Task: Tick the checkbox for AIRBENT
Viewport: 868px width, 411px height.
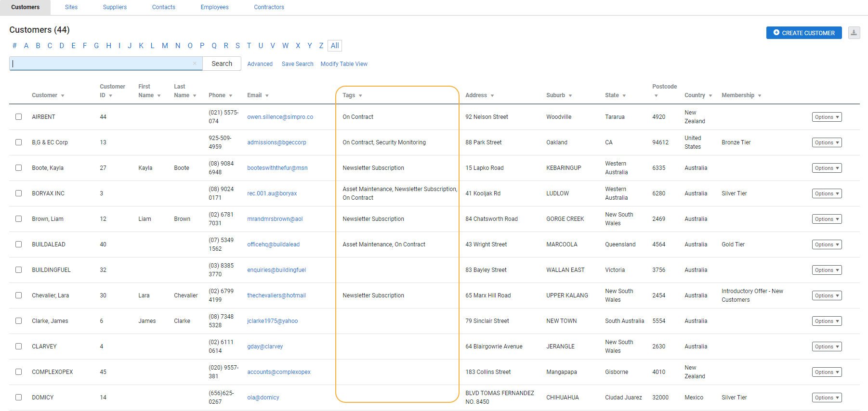Action: (18, 117)
